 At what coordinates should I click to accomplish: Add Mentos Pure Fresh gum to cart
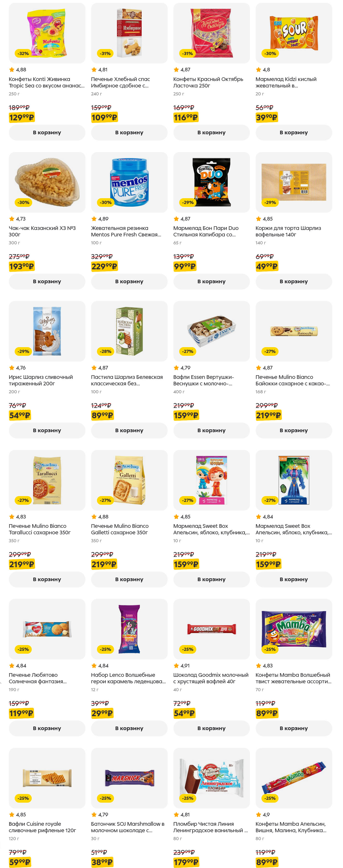129,281
